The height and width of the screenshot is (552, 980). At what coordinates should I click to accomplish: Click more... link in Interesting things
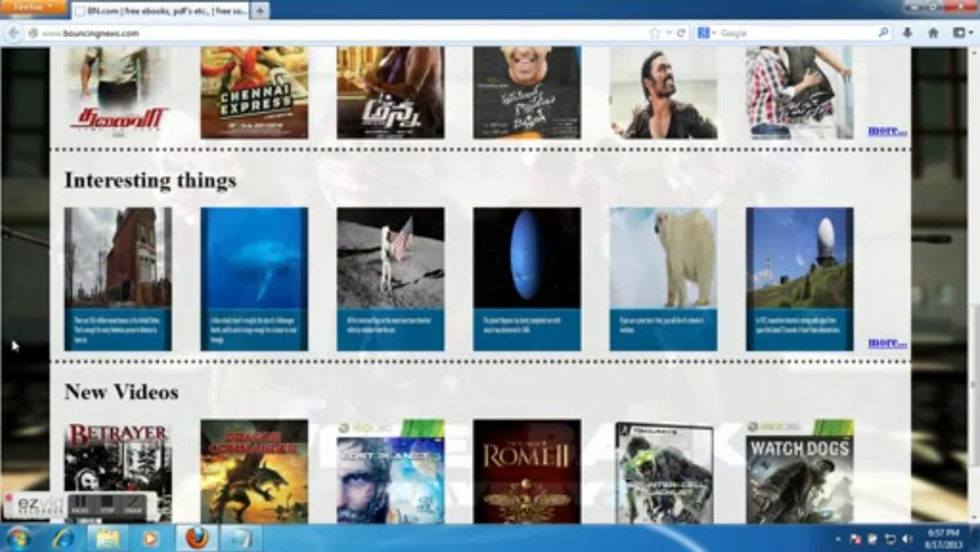(x=887, y=343)
